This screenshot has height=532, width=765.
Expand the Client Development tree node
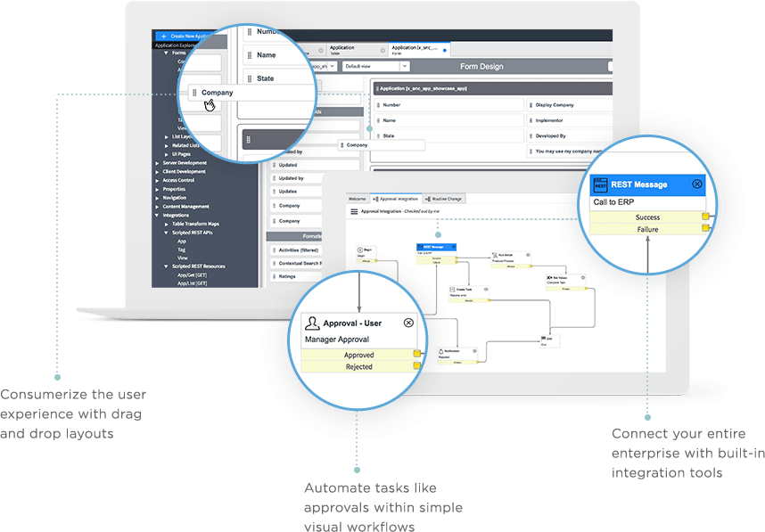157,172
